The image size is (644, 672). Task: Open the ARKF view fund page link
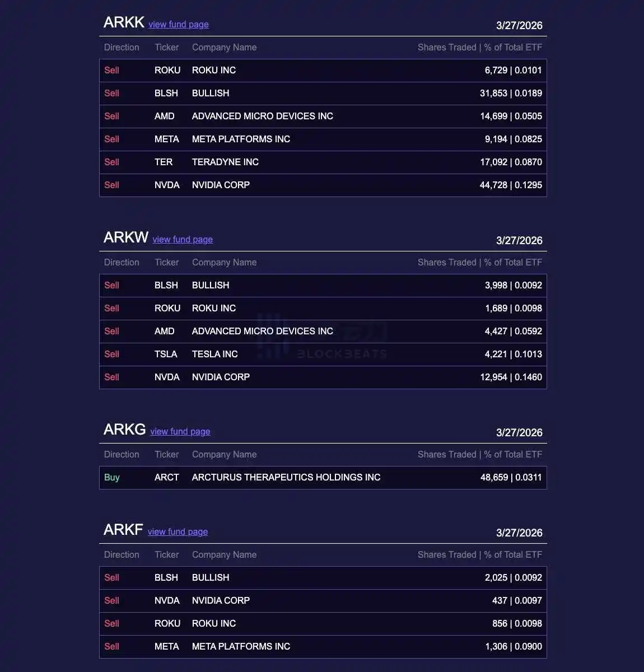pyautogui.click(x=178, y=531)
